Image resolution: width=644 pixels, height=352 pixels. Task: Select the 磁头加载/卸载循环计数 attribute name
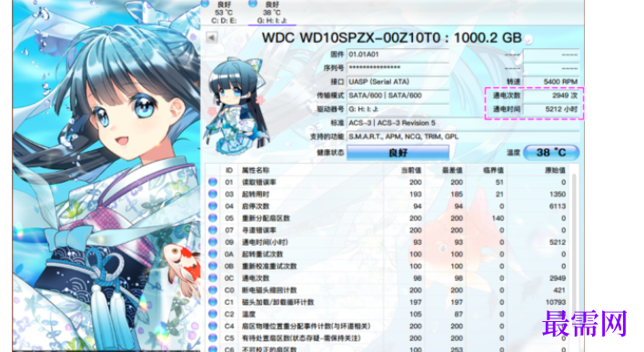click(x=277, y=302)
